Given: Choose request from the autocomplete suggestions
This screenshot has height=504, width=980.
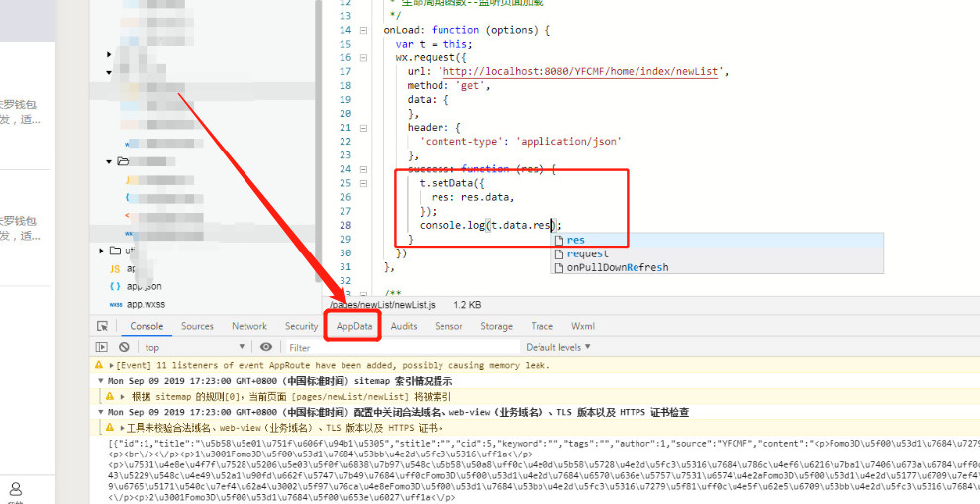Looking at the screenshot, I should point(587,253).
